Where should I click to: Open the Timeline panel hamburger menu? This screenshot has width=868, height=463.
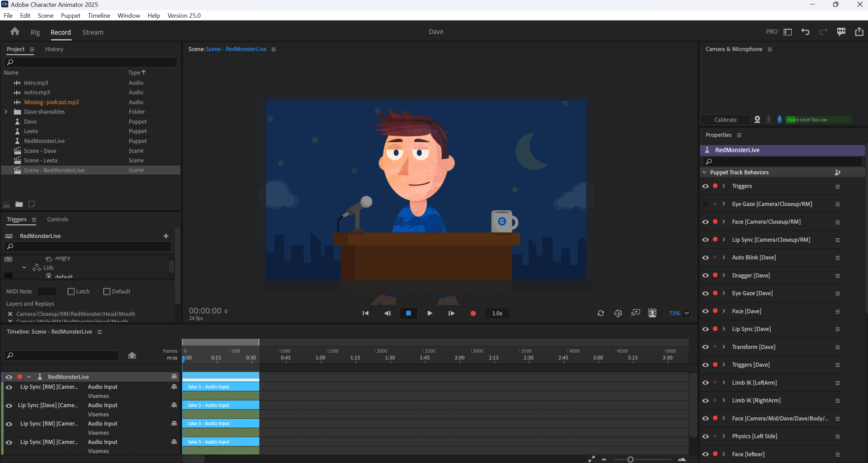[100, 332]
